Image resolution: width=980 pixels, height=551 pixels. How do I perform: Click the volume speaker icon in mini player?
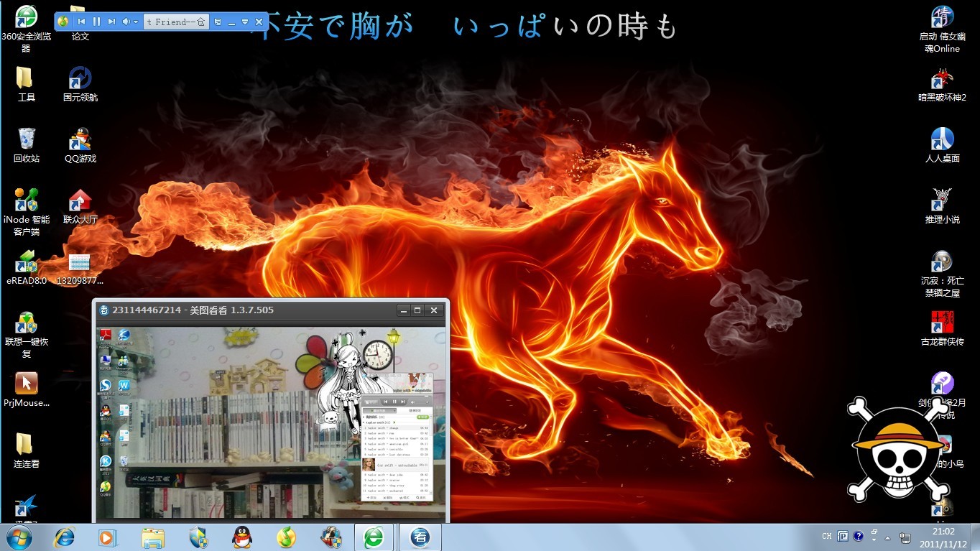click(126, 22)
